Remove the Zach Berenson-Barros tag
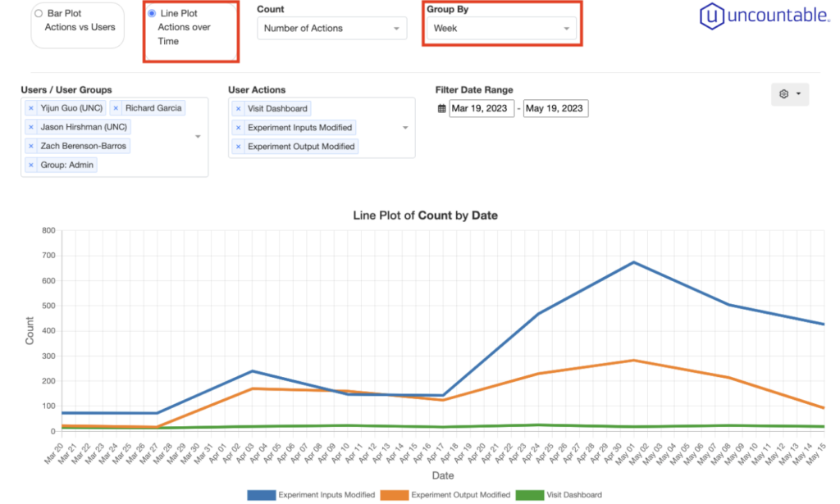 (31, 146)
